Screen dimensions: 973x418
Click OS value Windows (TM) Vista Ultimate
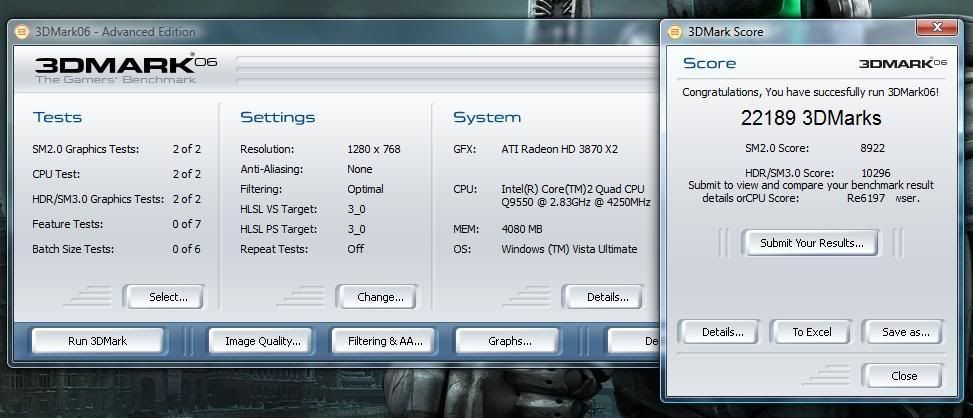pyautogui.click(x=569, y=249)
